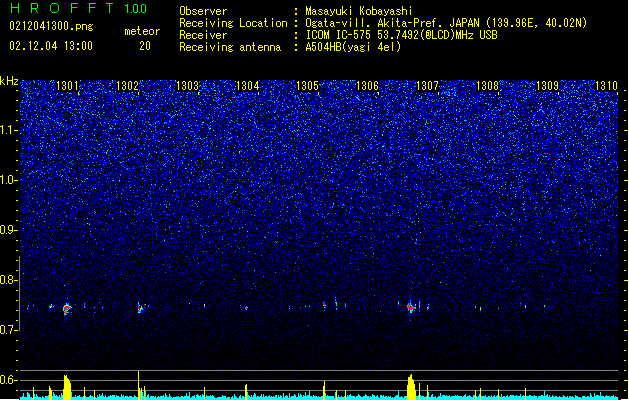Click the tall yellow intensity spike at 1302
The image size is (629, 400).
click(x=138, y=385)
